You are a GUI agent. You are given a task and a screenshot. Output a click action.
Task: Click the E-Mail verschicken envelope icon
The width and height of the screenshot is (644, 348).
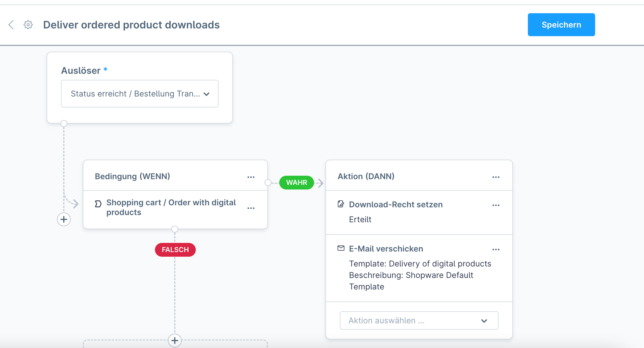[341, 248]
